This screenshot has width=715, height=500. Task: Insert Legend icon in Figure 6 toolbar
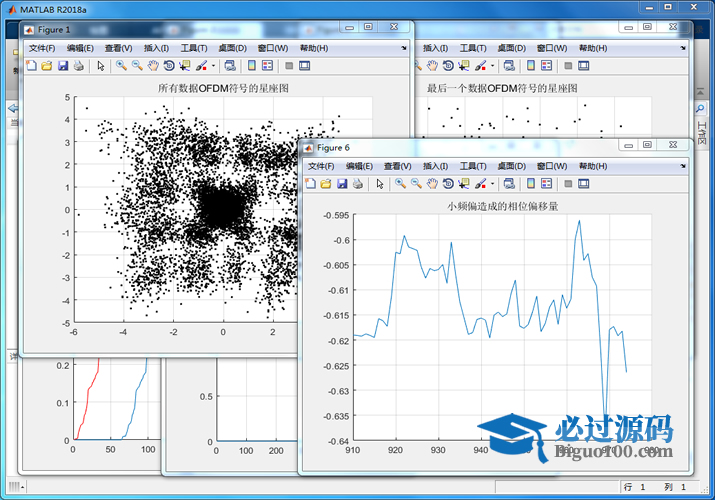tap(547, 184)
